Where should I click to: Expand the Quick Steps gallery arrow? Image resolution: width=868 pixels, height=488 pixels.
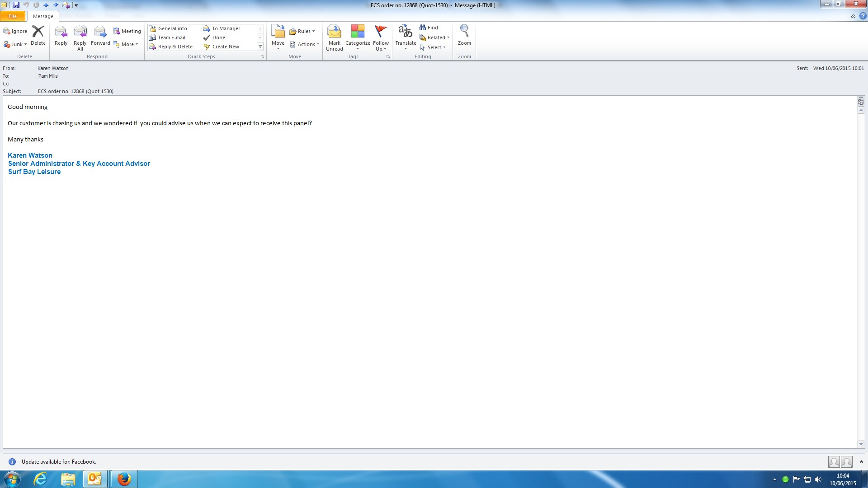(x=260, y=47)
